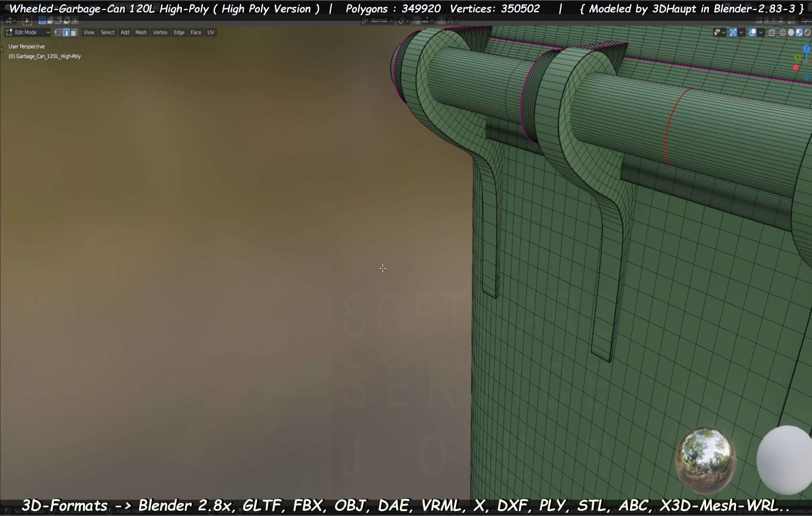
Task: Expand the overlays options dropdown arrow
Action: (761, 32)
